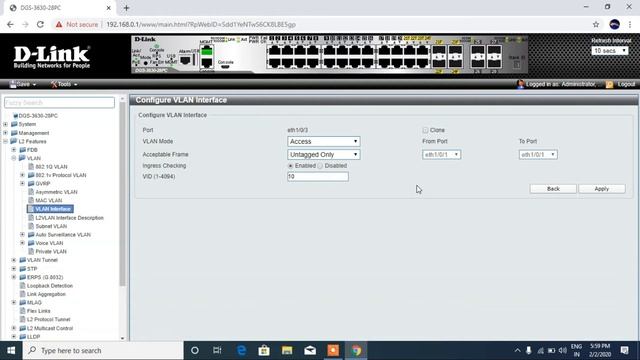Open the Asymmetric VLAN page
This screenshot has height=360, width=640.
point(56,192)
